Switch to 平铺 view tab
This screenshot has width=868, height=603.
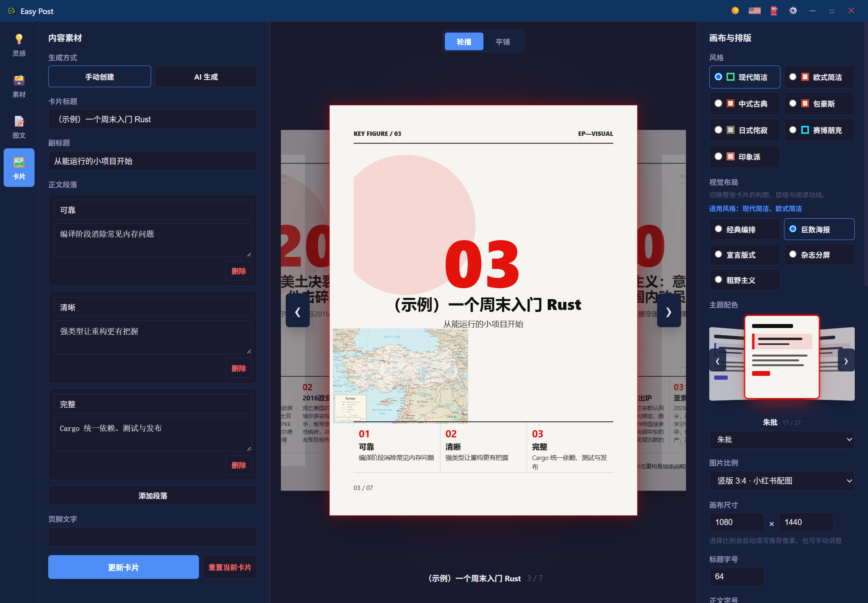[x=502, y=41]
